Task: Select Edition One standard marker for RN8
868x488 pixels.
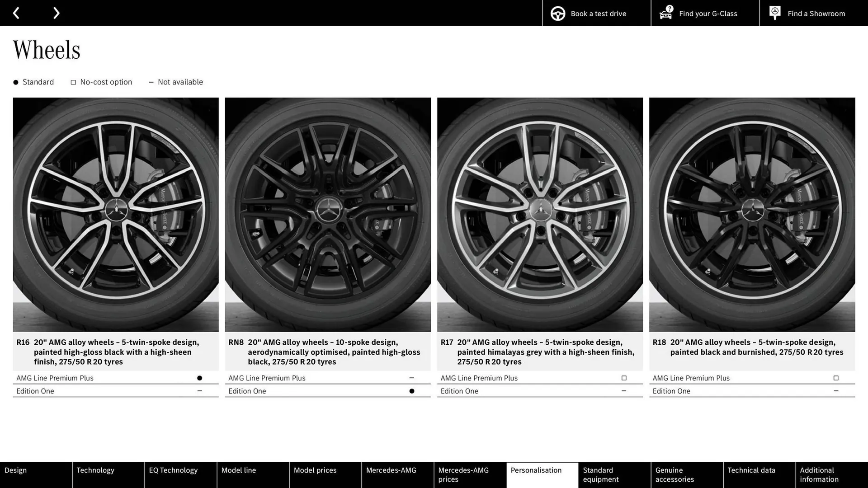Action: coord(412,390)
